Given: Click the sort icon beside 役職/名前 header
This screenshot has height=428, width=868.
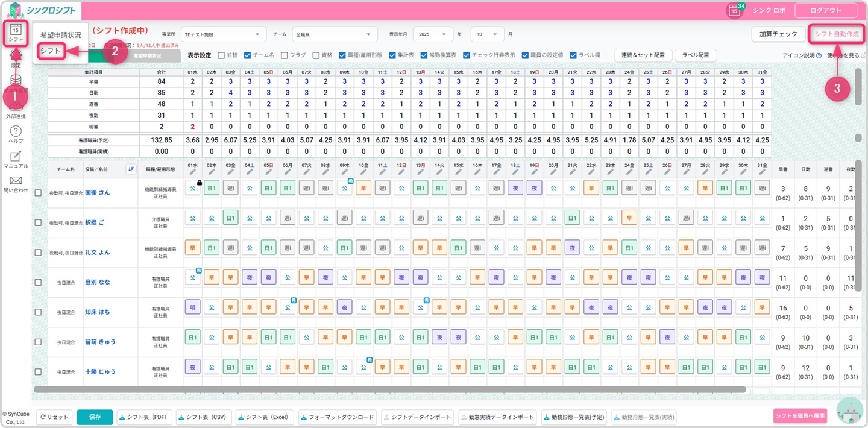Looking at the screenshot, I should (x=131, y=169).
